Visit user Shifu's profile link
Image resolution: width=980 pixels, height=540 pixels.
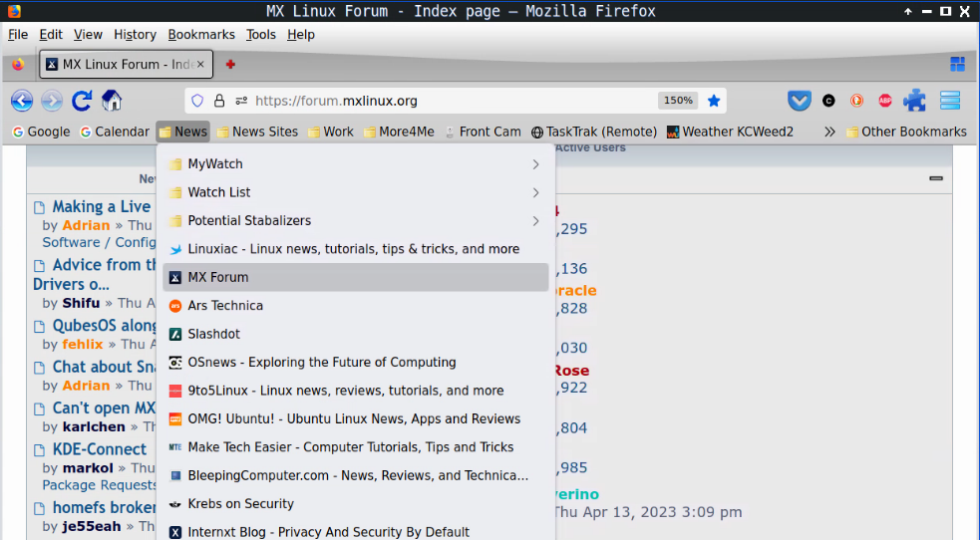tap(81, 303)
